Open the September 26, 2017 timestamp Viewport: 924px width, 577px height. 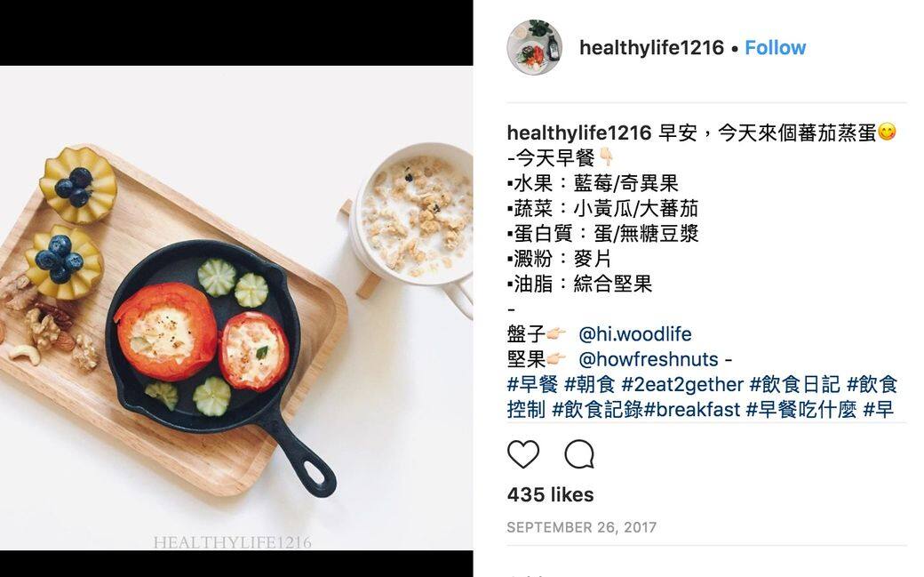[582, 527]
